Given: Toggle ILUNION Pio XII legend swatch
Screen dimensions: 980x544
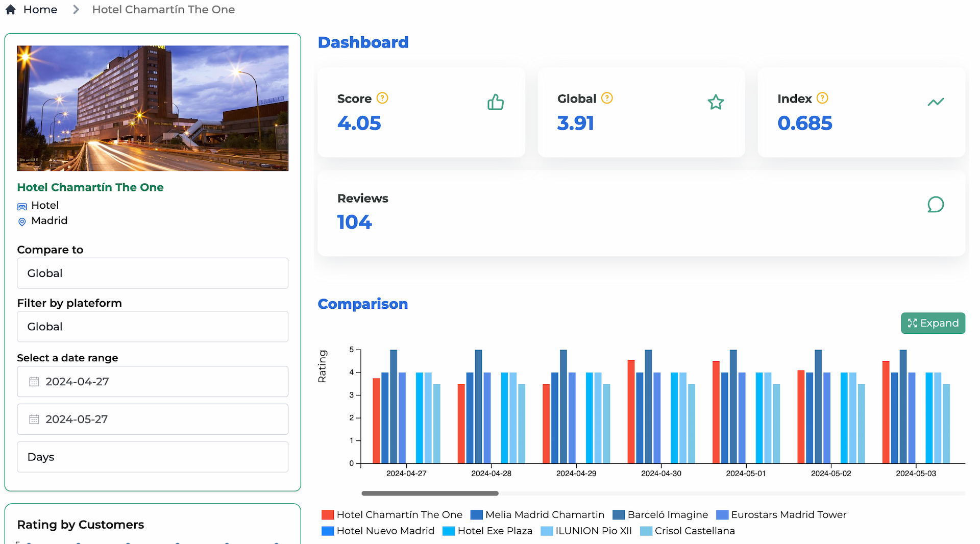Looking at the screenshot, I should pos(547,531).
